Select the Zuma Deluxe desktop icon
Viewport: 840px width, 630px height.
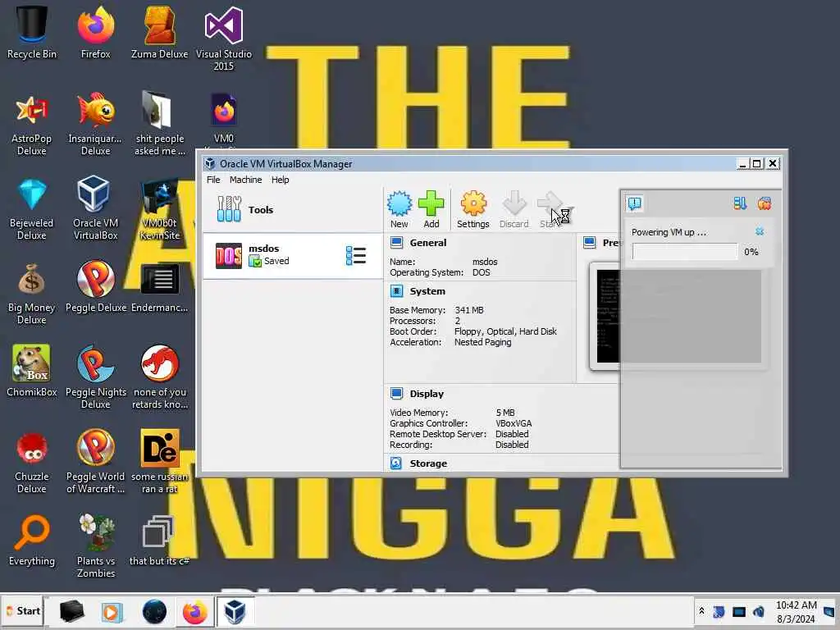click(x=160, y=32)
